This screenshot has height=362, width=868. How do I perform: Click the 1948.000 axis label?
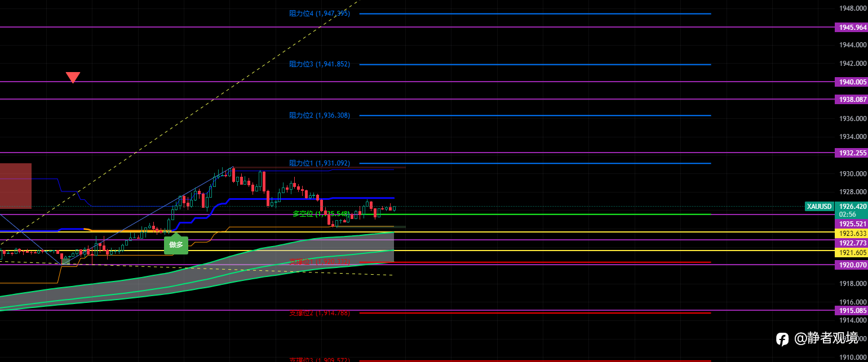(853, 8)
